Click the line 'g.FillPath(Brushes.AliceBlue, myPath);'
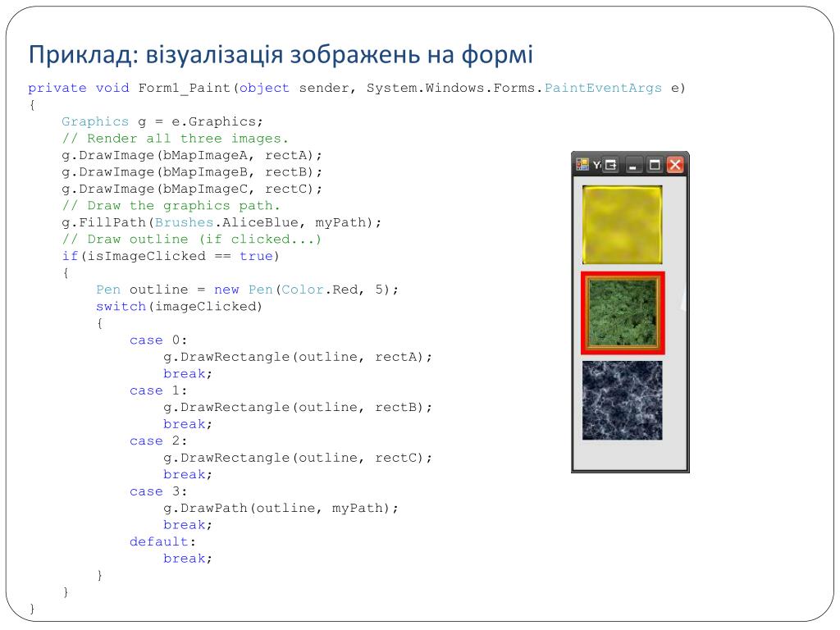Screen dimensions: 840x630 pyautogui.click(x=221, y=222)
